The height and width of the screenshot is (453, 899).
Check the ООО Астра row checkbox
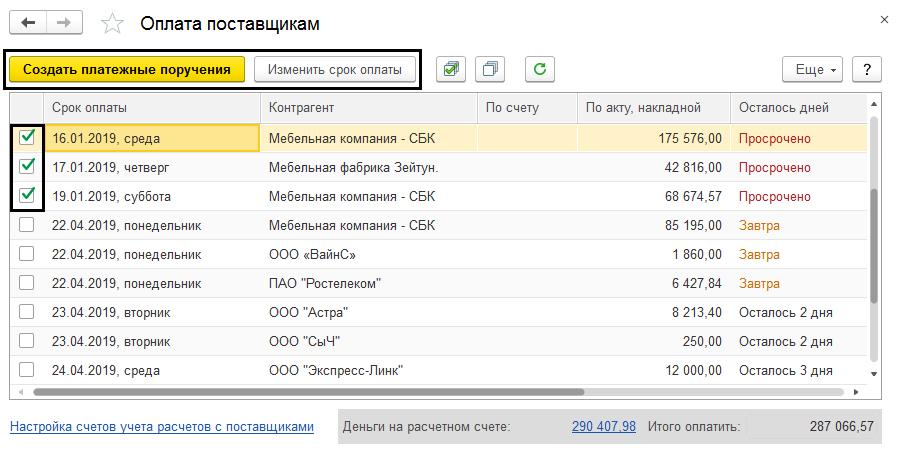(27, 312)
